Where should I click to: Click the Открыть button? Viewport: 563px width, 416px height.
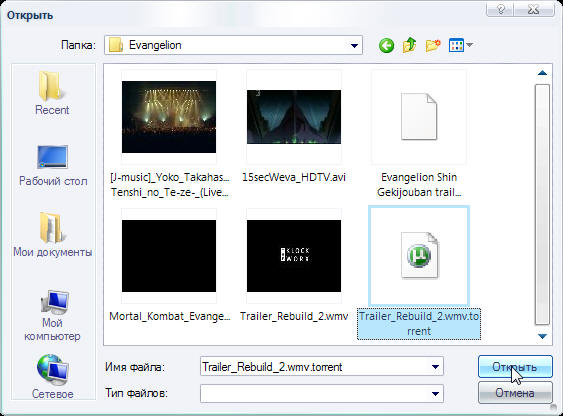[515, 367]
